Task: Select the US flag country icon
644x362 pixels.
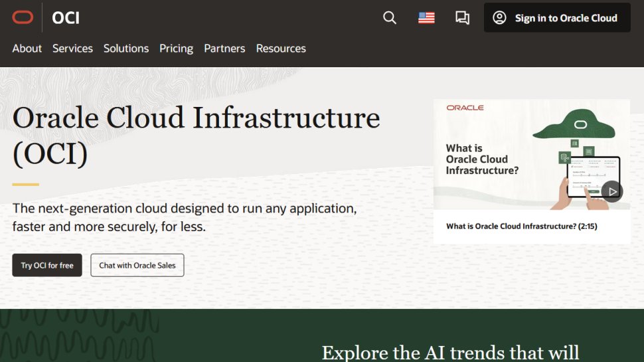Action: point(426,18)
